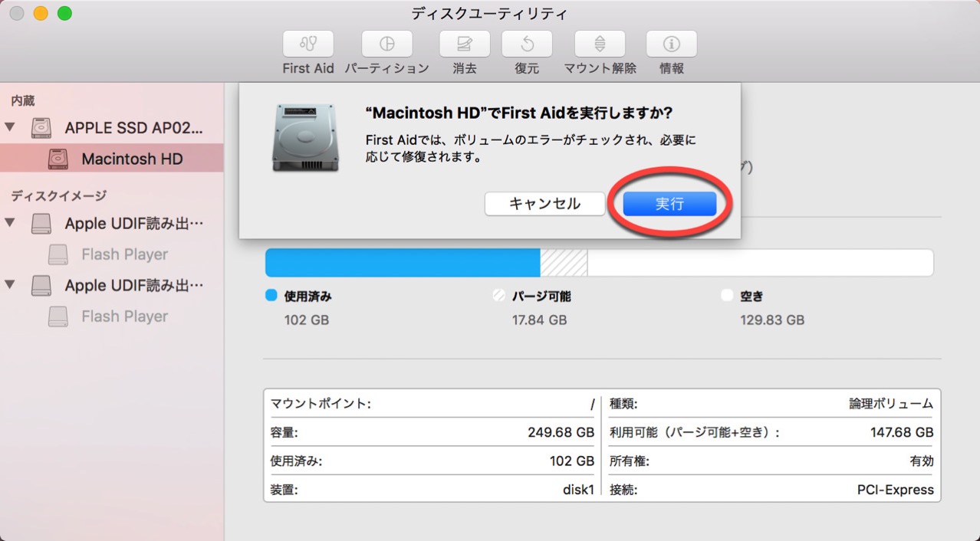This screenshot has height=541, width=980.
Task: Click the 129.83 GB free value
Action: pyautogui.click(x=772, y=320)
